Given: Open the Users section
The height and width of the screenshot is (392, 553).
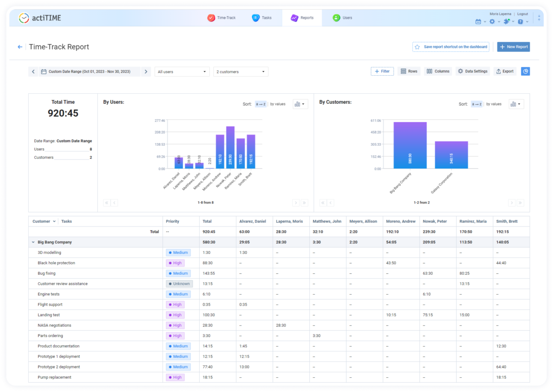Looking at the screenshot, I should point(342,18).
